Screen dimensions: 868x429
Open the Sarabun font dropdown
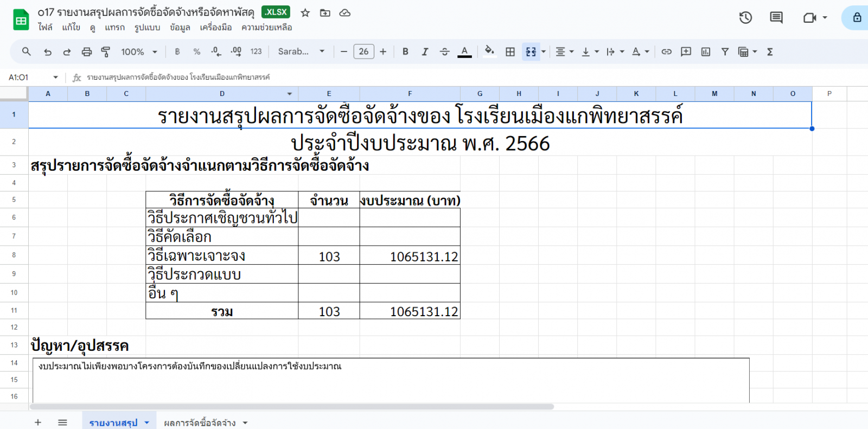[x=301, y=52]
